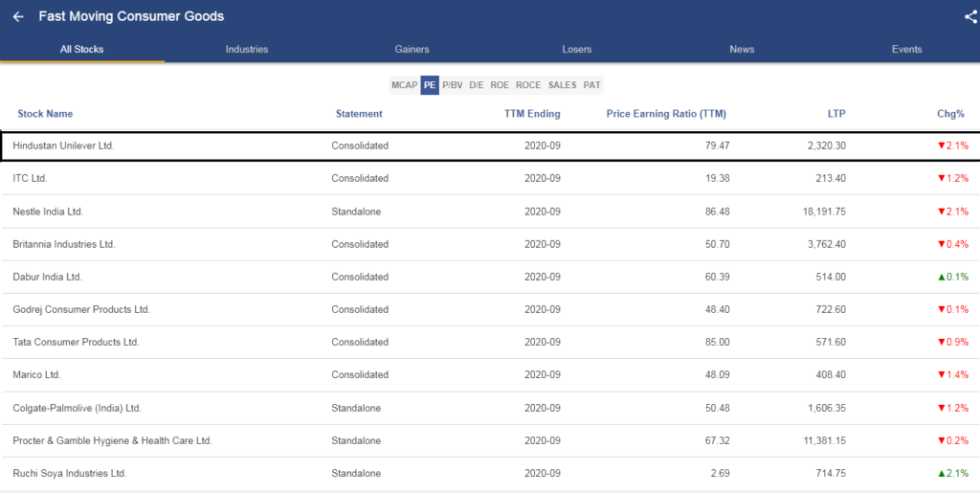This screenshot has width=980, height=493.
Task: Select the PAT metric filter
Action: [x=591, y=85]
